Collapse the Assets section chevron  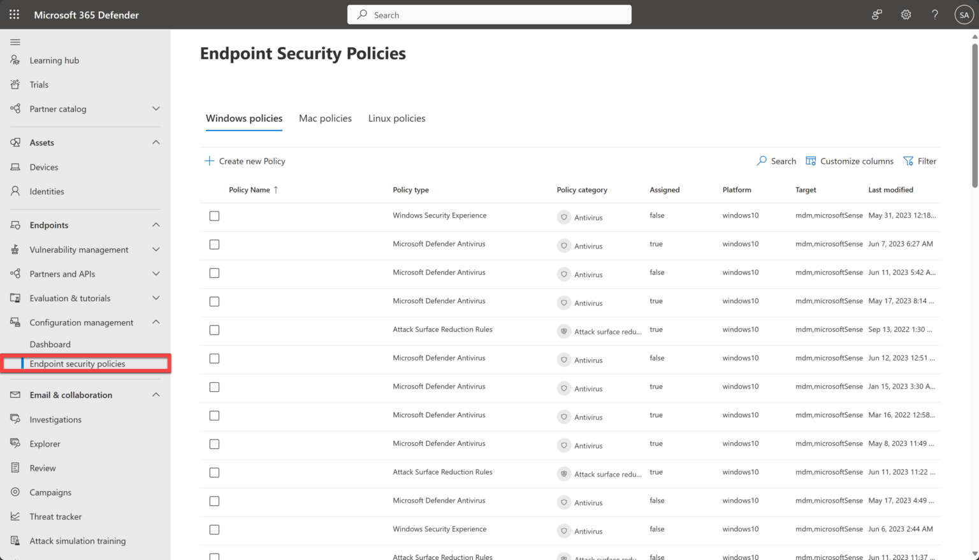(x=156, y=142)
